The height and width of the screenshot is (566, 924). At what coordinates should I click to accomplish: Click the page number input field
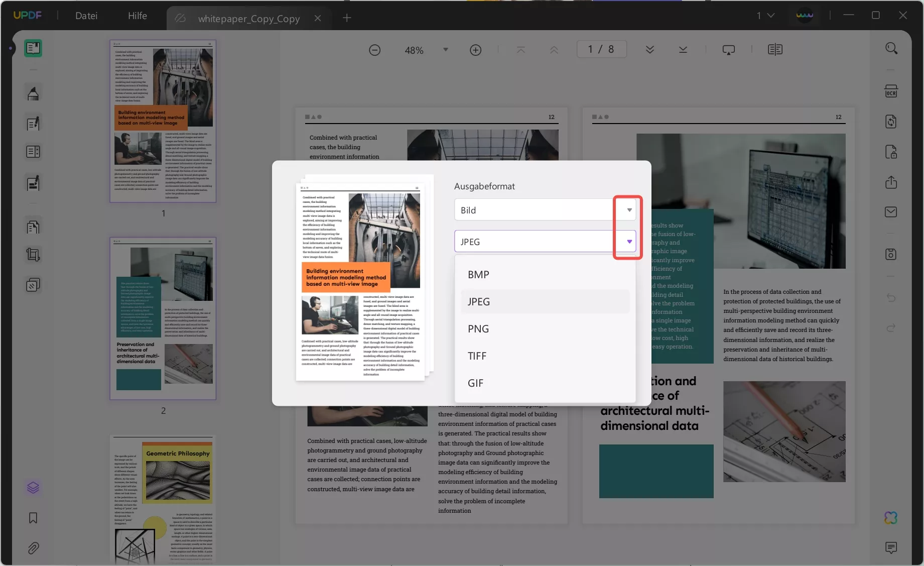click(601, 49)
